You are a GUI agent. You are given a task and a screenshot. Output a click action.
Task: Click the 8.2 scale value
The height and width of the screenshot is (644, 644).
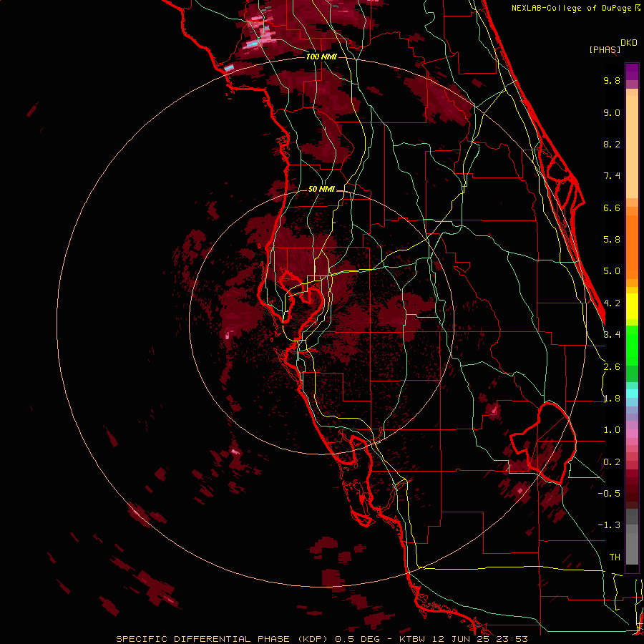click(x=612, y=144)
